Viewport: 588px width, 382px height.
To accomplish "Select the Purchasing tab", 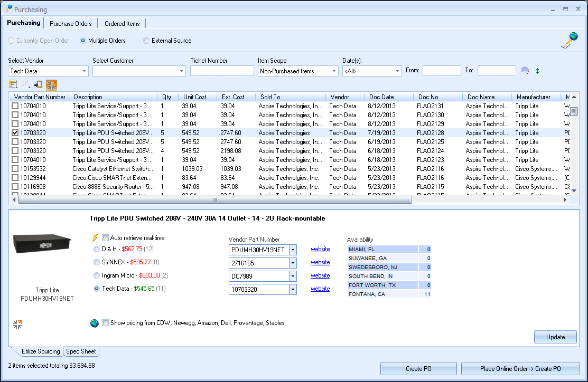I will (24, 23).
